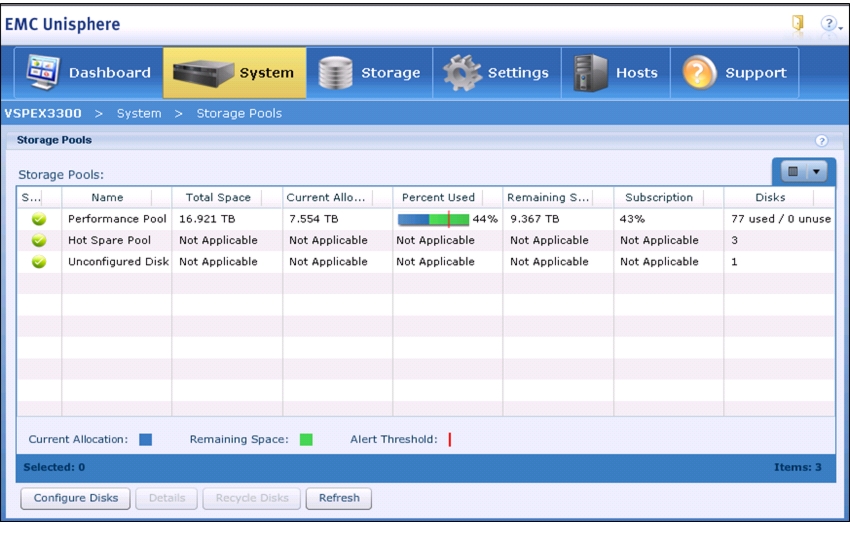
Task: Click the Recycle Disks button
Action: 252,498
